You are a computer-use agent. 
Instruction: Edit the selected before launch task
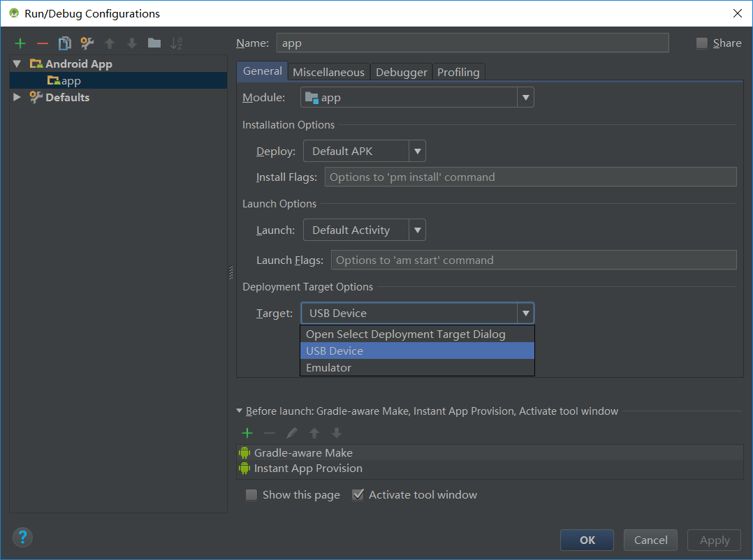pos(291,434)
